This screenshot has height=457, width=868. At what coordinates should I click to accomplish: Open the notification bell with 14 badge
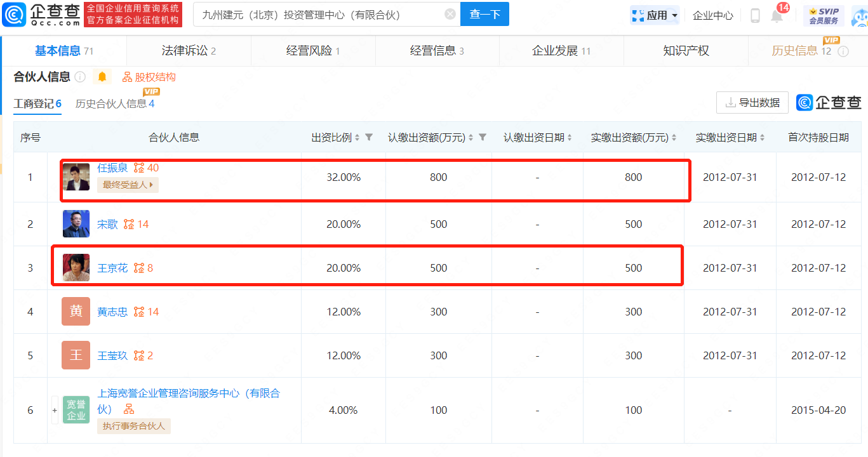tap(777, 16)
